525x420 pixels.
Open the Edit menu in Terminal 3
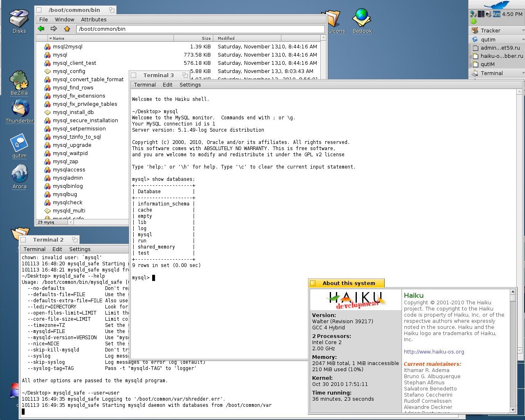(x=167, y=84)
